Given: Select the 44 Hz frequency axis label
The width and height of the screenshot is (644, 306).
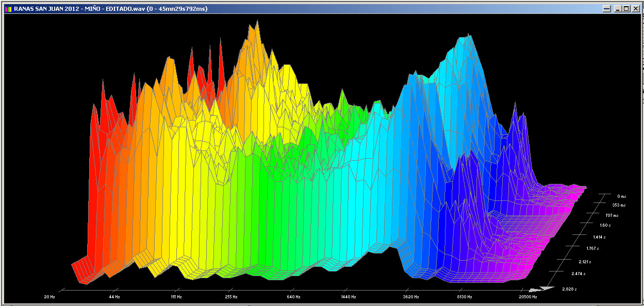Looking at the screenshot, I should (114, 297).
